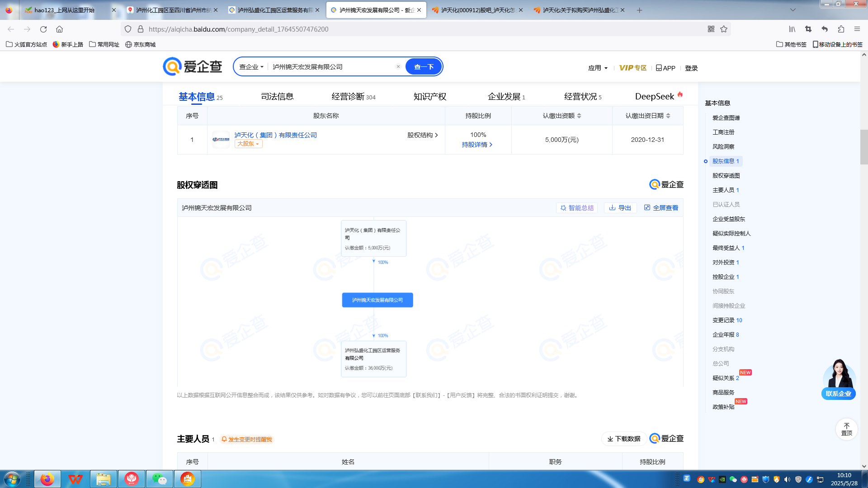Open Firefox from the taskbar
Image resolution: width=868 pixels, height=488 pixels.
click(x=47, y=479)
